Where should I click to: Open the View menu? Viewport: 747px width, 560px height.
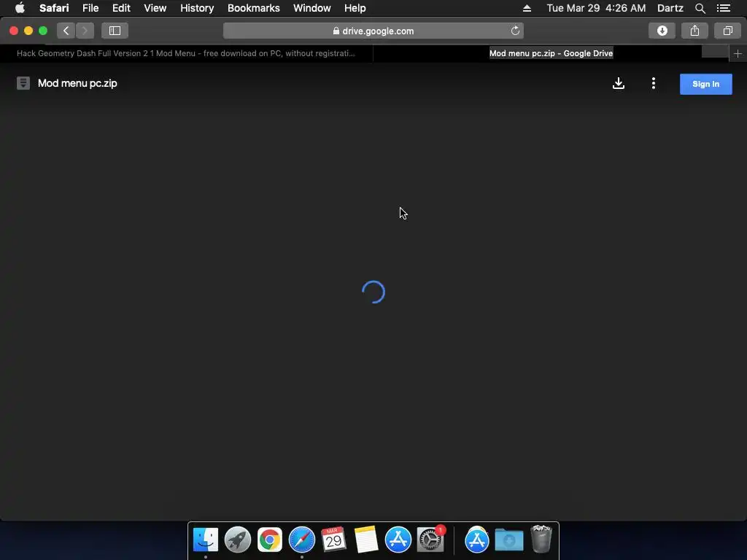(x=155, y=8)
